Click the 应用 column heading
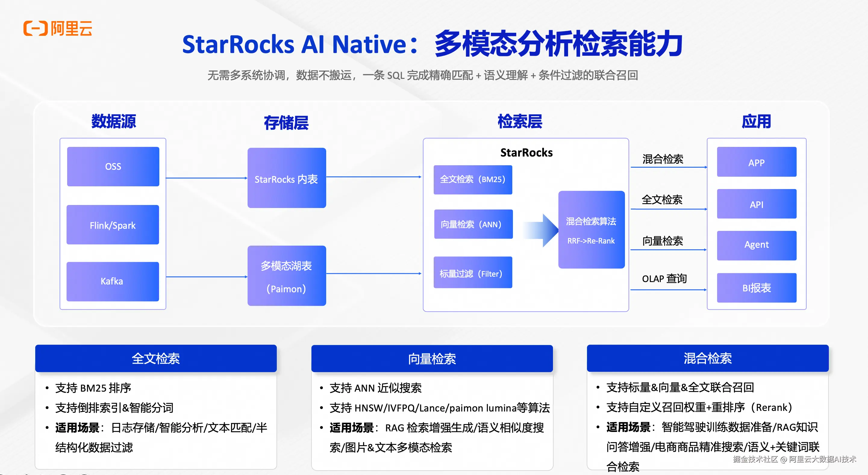 point(756,121)
